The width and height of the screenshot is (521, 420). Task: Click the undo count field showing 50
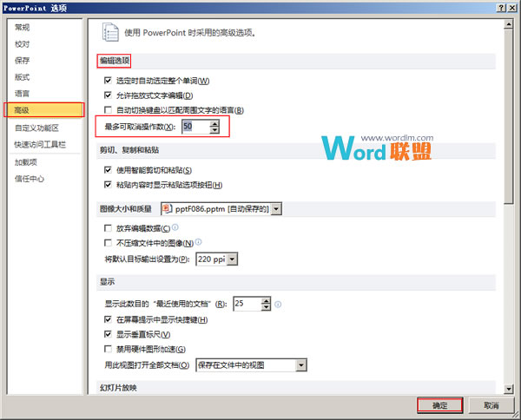click(x=196, y=127)
